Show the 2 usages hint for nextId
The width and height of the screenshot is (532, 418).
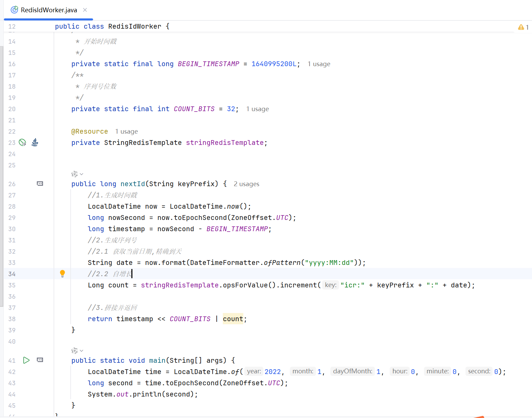tap(246, 184)
